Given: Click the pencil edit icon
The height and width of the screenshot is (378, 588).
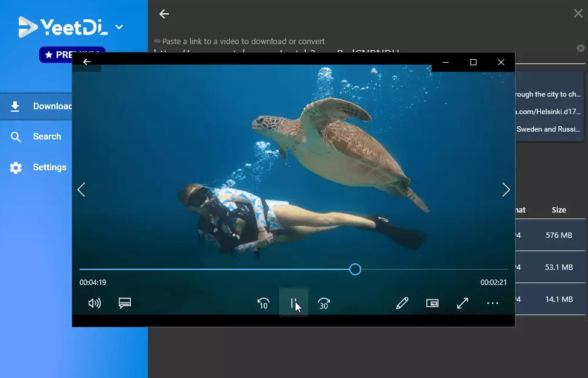Looking at the screenshot, I should tap(402, 303).
